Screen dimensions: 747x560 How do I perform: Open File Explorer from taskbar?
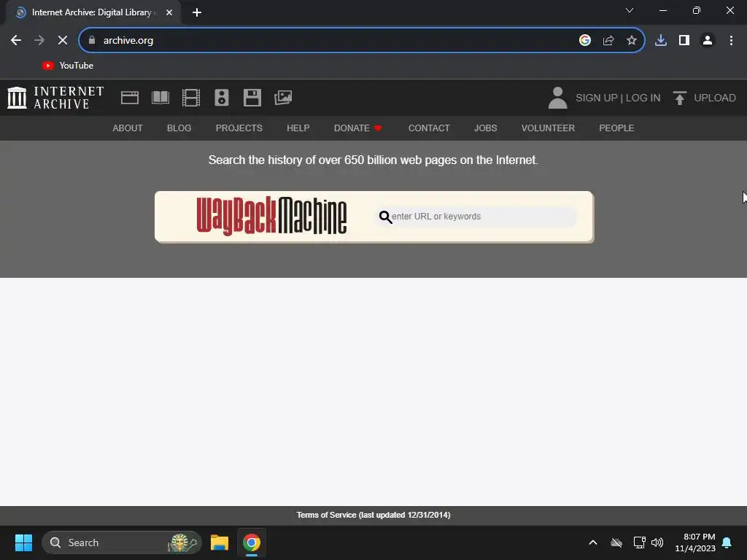(x=220, y=542)
